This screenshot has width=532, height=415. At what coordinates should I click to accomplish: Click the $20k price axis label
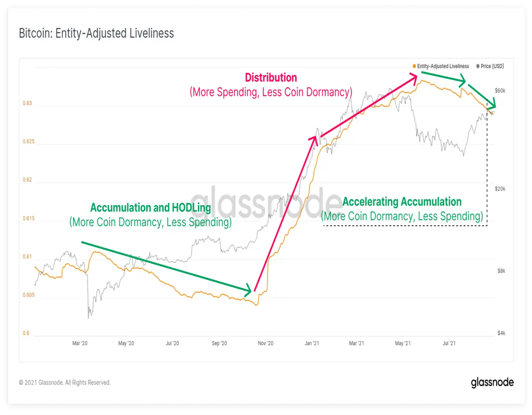[500, 189]
